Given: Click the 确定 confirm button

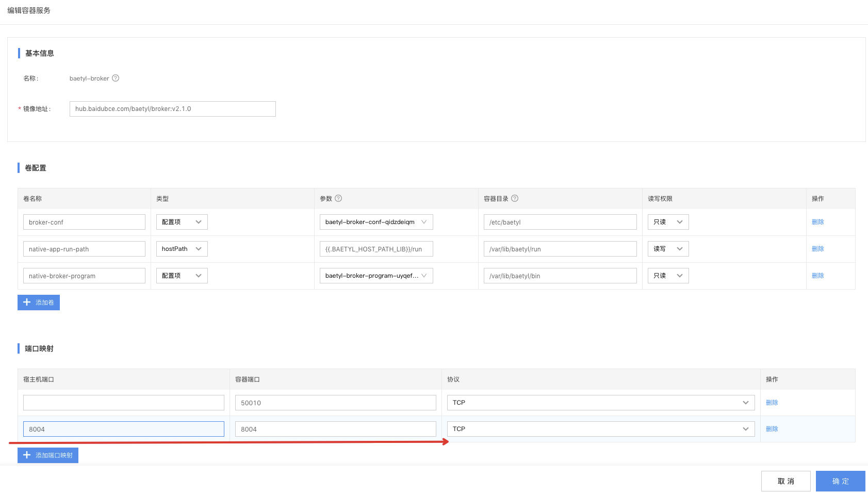Looking at the screenshot, I should click(x=841, y=481).
